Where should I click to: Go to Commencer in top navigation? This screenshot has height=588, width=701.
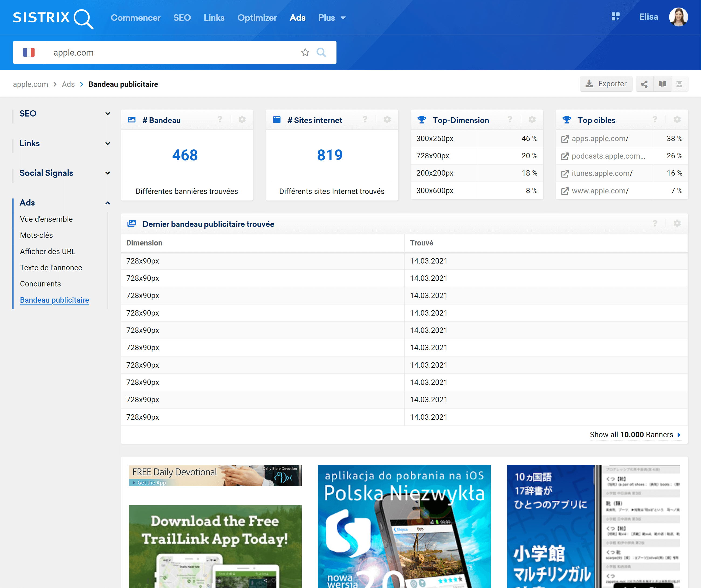click(136, 18)
